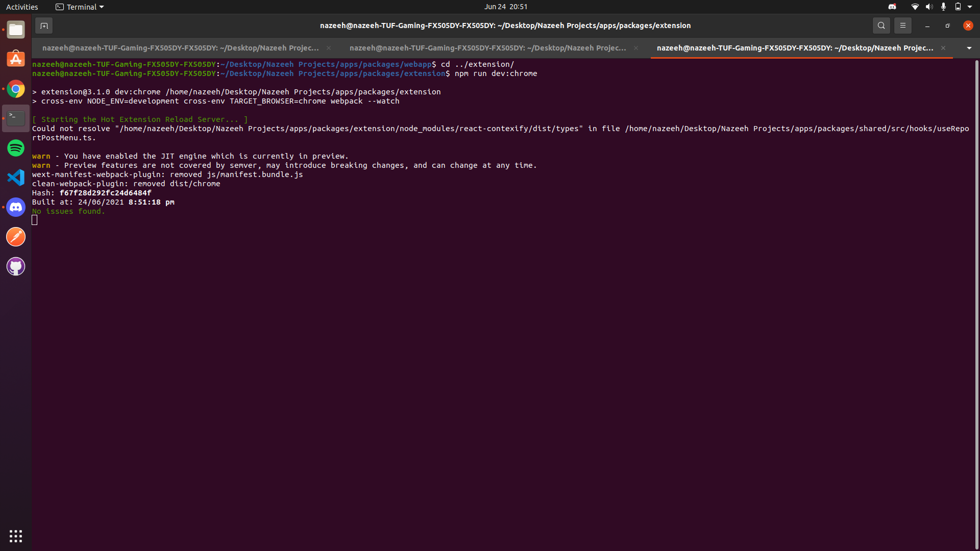Open Ubuntu Software from the dock
This screenshot has height=551, width=980.
point(16,60)
